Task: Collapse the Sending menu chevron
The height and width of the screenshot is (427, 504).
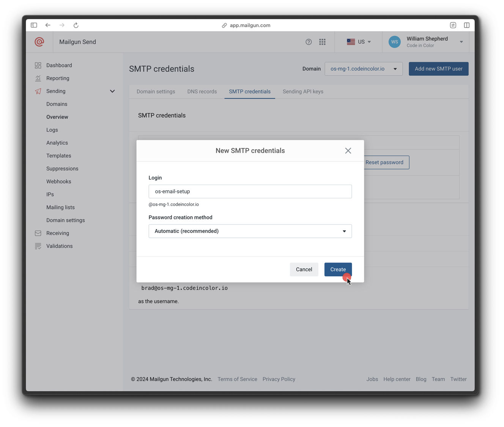Action: click(112, 91)
